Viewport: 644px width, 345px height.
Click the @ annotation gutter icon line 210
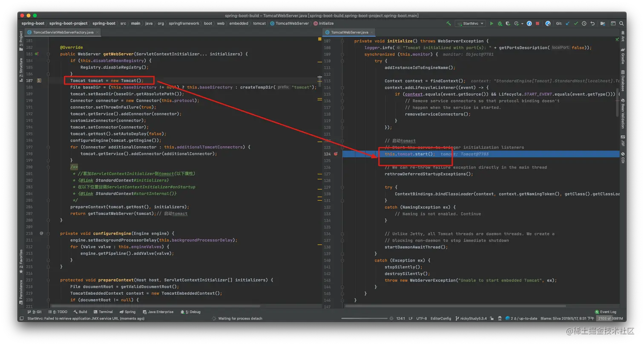point(41,233)
